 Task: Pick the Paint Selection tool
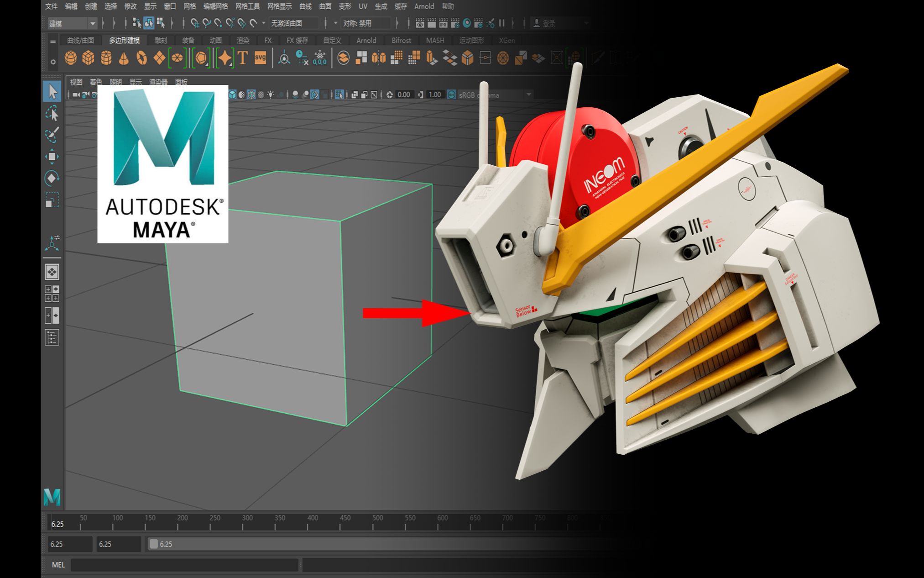pos(52,135)
